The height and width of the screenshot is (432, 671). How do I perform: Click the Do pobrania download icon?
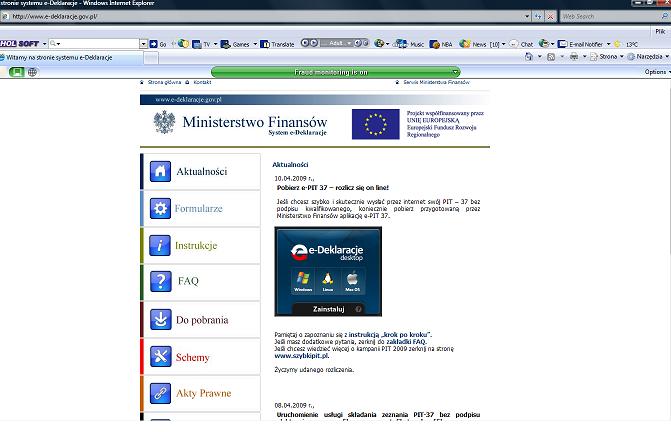click(x=160, y=320)
